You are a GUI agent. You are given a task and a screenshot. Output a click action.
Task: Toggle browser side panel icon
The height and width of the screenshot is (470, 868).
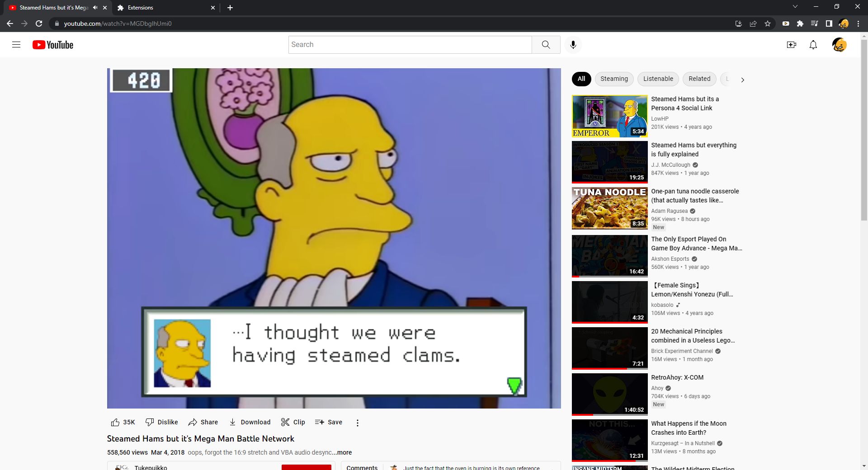pos(829,23)
